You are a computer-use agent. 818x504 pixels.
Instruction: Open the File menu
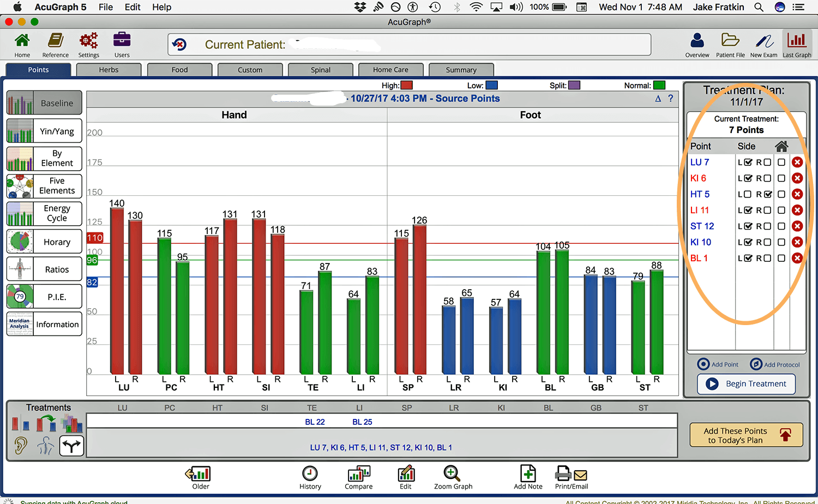click(106, 7)
